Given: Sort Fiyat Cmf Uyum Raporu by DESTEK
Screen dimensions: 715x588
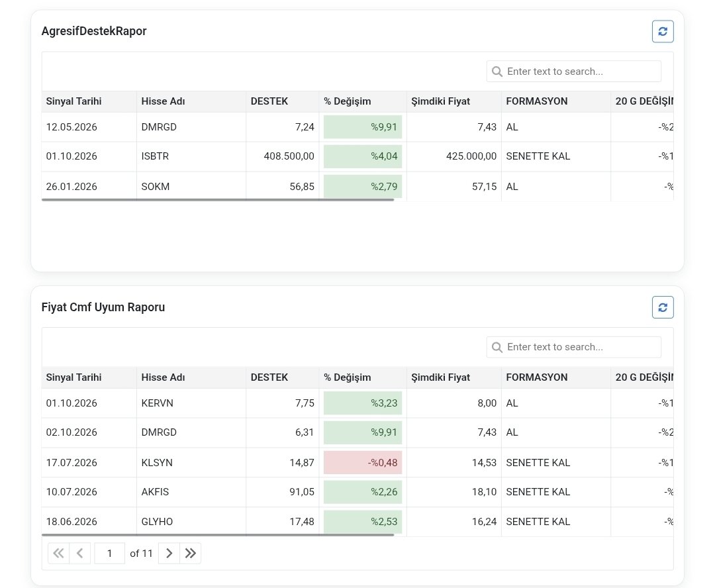Looking at the screenshot, I should 282,377.
